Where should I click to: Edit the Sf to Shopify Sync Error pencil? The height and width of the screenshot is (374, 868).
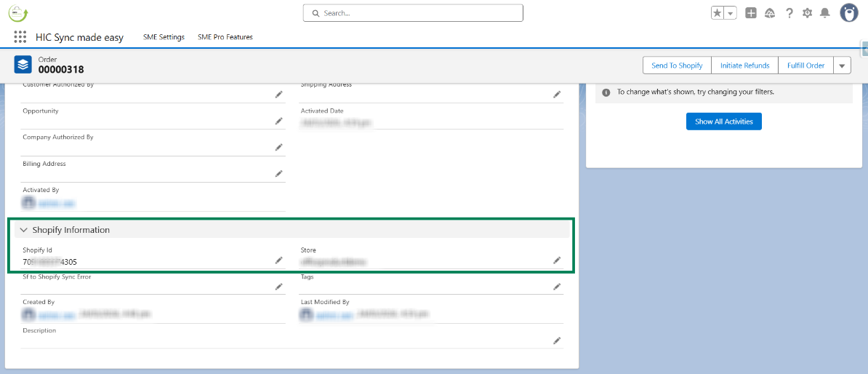coord(279,287)
